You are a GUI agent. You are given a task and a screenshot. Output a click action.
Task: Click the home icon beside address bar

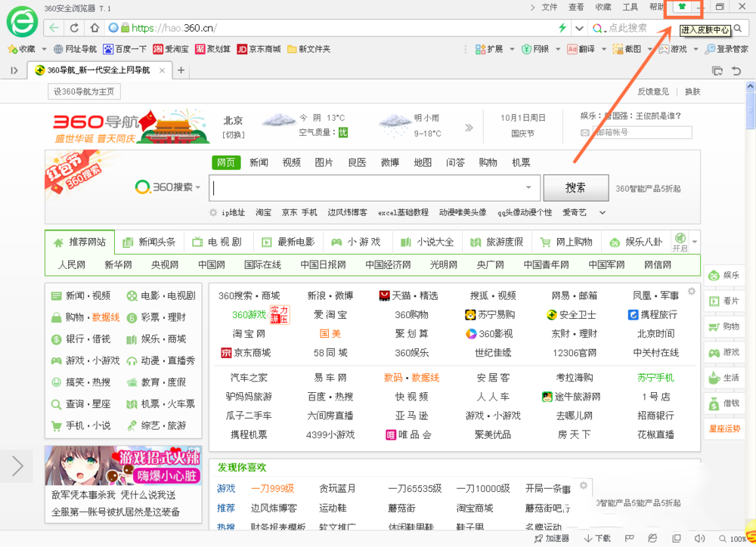(93, 26)
